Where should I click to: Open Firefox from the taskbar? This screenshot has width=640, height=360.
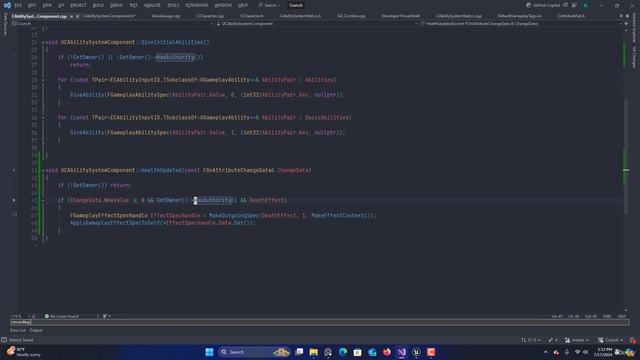pyautogui.click(x=387, y=352)
